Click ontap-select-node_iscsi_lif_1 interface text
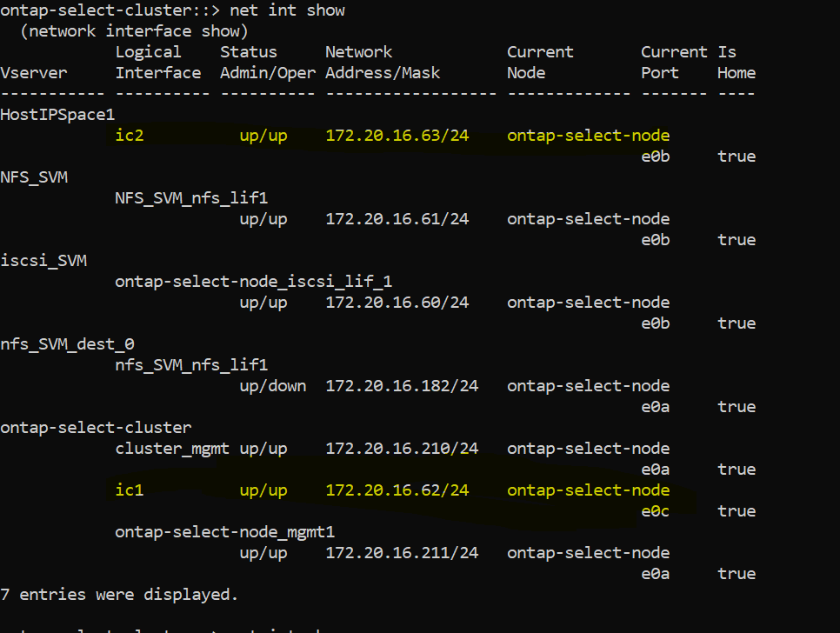The width and height of the screenshot is (840, 633). tap(253, 282)
